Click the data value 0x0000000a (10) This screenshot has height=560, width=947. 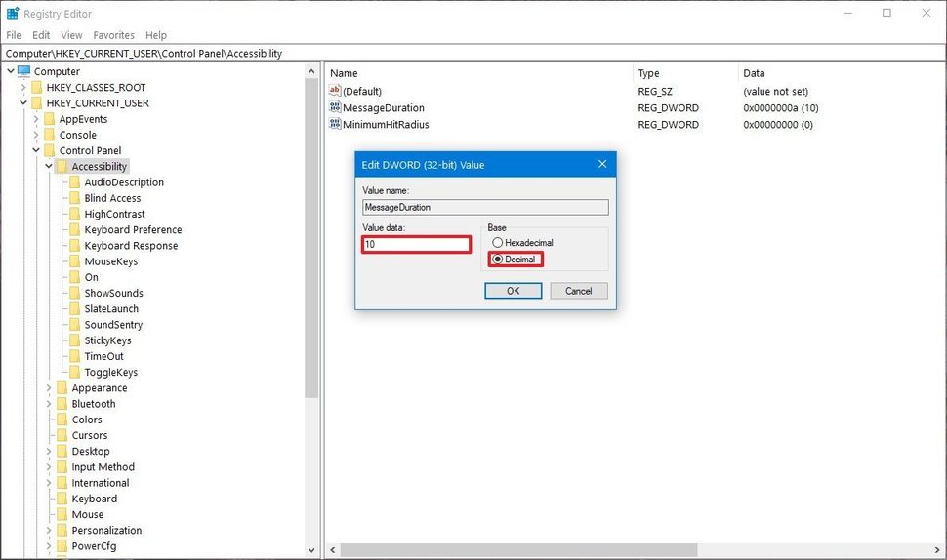[x=780, y=108]
